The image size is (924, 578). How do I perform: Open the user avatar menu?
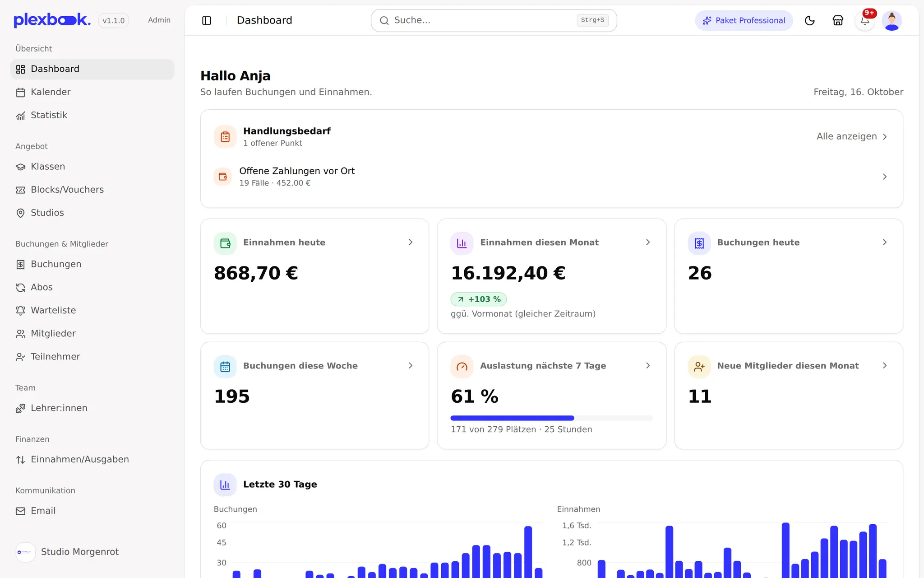point(892,20)
